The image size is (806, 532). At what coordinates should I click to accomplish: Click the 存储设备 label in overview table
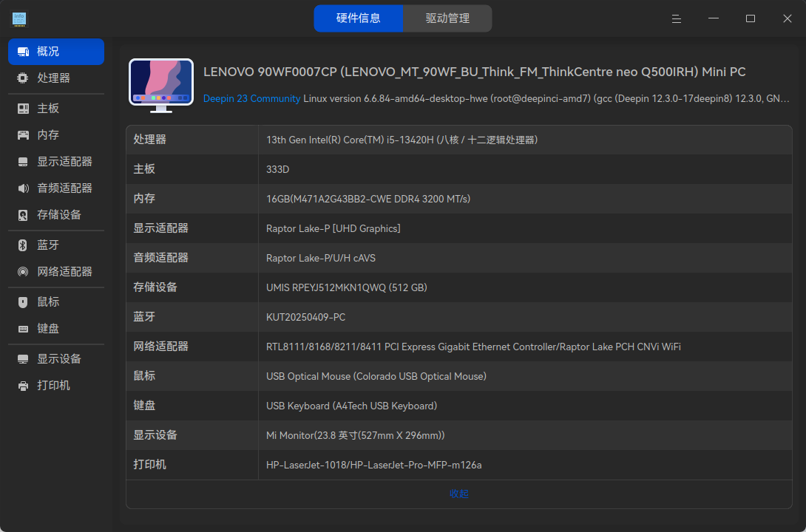pos(155,287)
